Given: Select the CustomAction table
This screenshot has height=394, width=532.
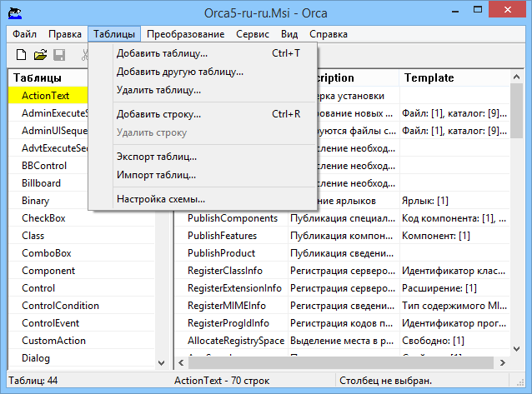Looking at the screenshot, I should (82, 341).
